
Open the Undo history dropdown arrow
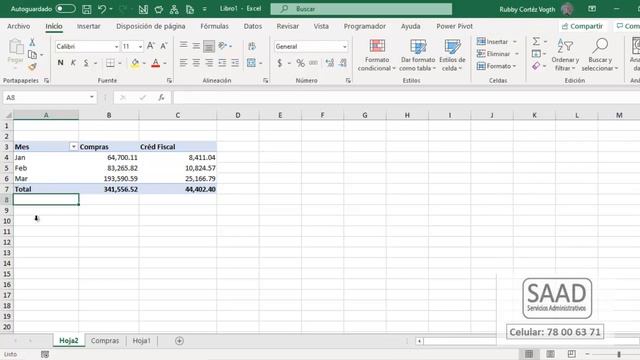click(x=111, y=9)
